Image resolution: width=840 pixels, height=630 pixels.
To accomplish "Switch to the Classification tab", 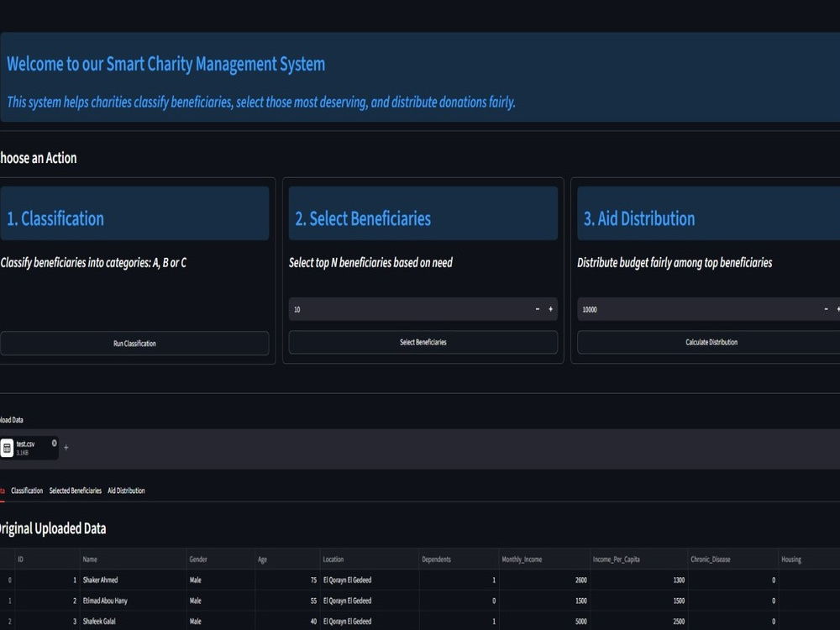I will (27, 491).
